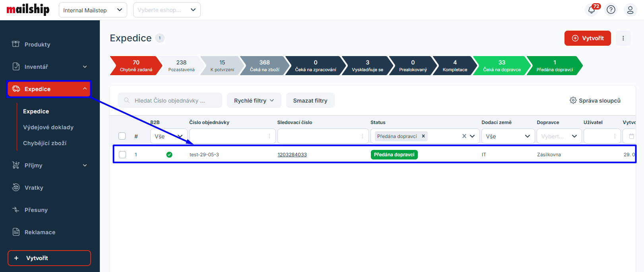The height and width of the screenshot is (272, 644).
Task: Open Výdejové doklady in the sidebar
Action: [48, 127]
